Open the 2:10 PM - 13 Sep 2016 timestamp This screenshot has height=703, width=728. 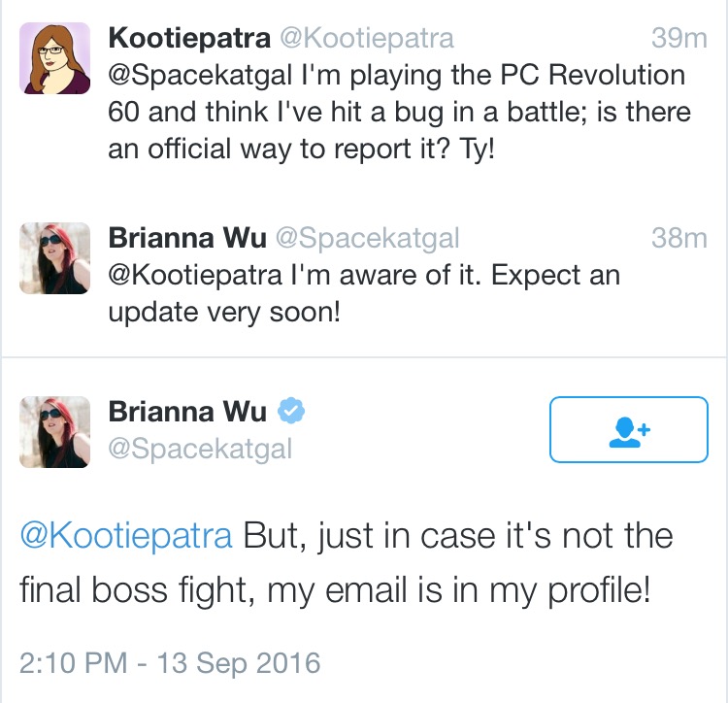coord(170,663)
